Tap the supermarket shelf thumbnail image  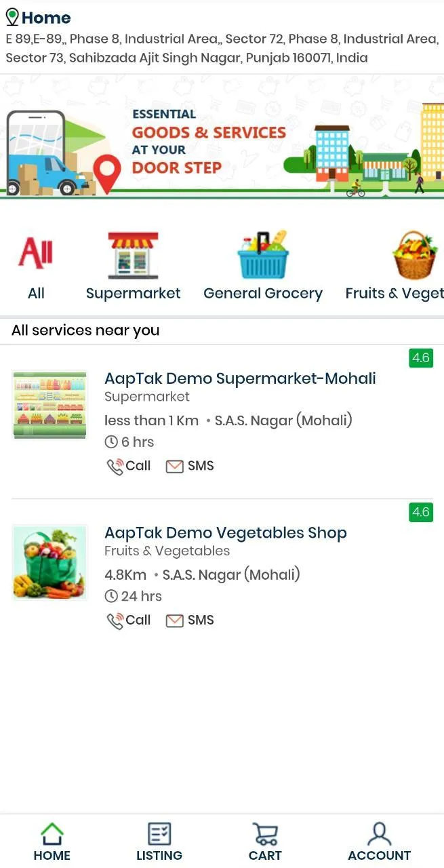(x=50, y=405)
